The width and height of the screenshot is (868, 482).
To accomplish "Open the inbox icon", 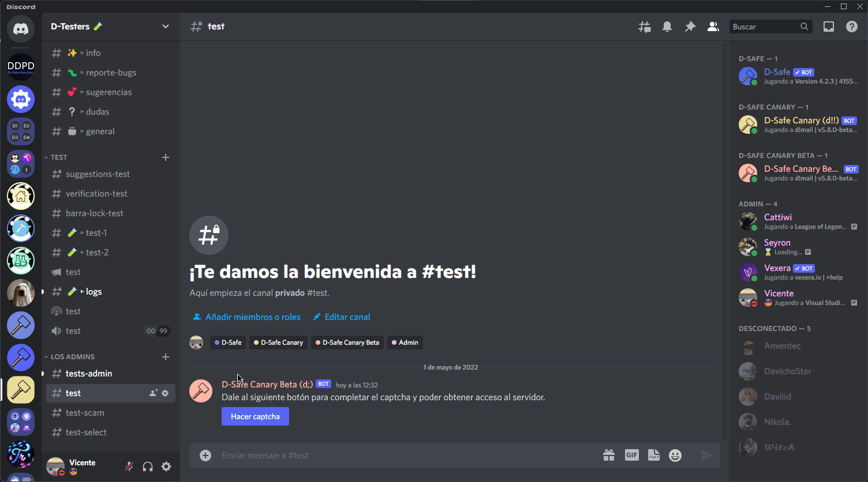I will [829, 27].
